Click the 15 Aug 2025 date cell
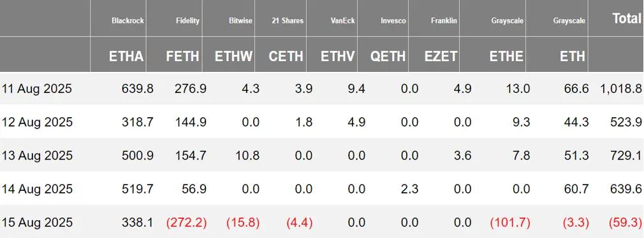 coord(37,223)
